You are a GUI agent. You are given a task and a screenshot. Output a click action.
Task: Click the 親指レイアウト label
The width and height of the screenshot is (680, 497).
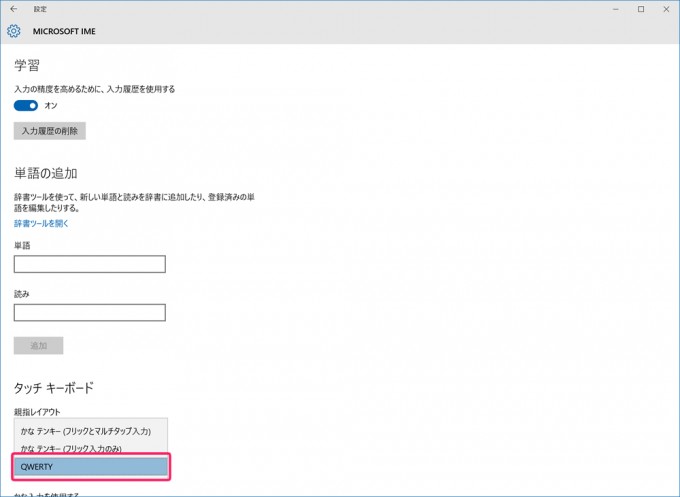click(x=37, y=412)
